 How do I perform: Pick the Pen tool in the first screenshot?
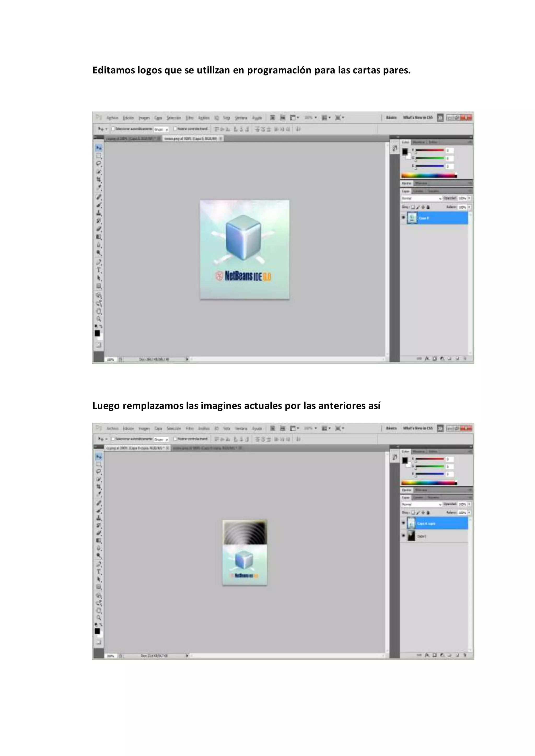pyautogui.click(x=98, y=262)
